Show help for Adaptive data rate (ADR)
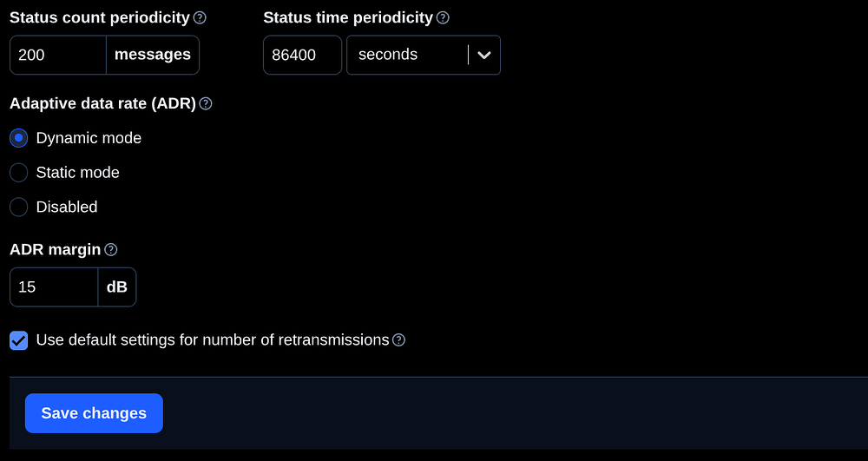This screenshot has height=461, width=868. tap(206, 104)
